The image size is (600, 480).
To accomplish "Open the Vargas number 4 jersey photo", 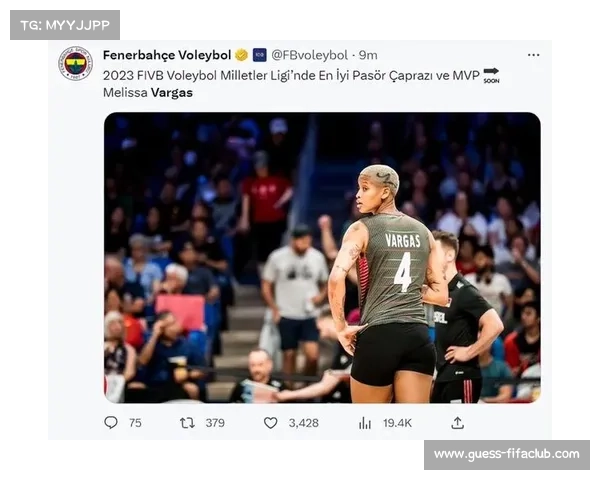I will coord(322,258).
